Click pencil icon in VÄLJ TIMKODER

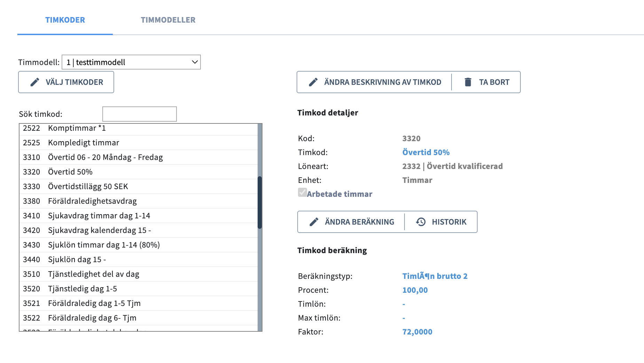(35, 82)
